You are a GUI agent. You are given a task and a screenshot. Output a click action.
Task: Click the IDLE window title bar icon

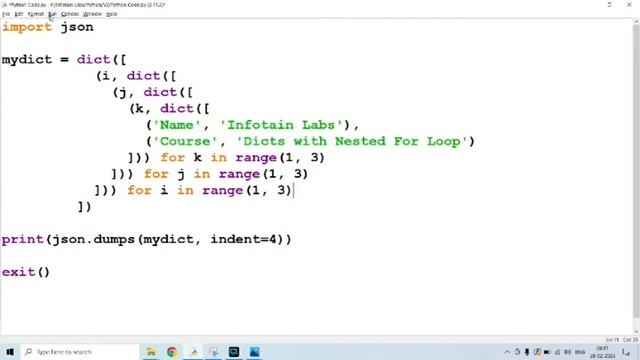click(x=4, y=5)
